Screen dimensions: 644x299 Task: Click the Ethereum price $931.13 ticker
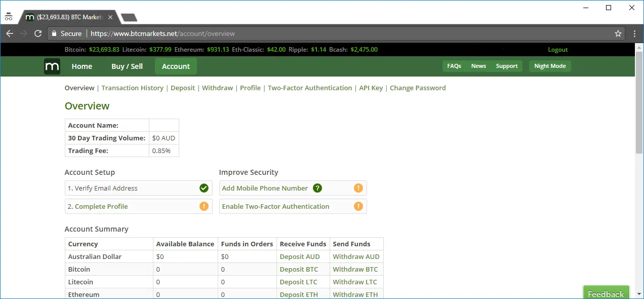click(218, 50)
